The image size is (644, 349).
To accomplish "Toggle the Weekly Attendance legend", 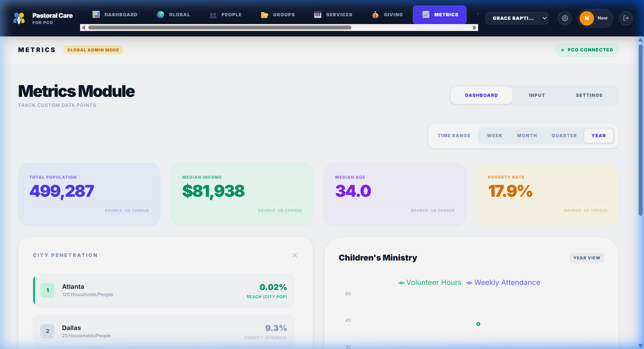I will 502,282.
